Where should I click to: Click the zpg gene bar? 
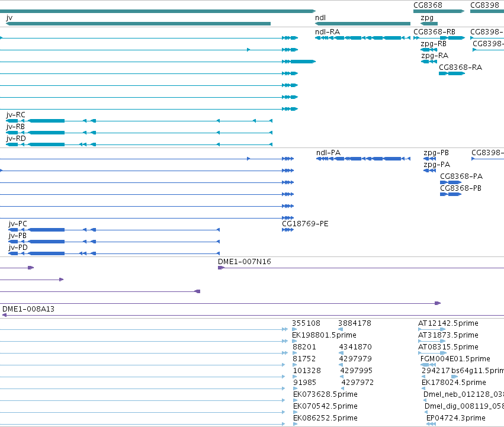(429, 24)
